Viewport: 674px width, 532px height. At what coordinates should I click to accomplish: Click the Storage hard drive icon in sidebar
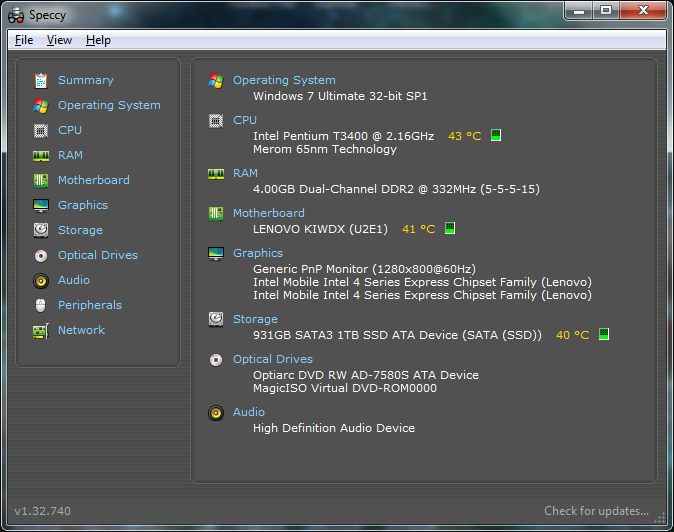tap(41, 230)
